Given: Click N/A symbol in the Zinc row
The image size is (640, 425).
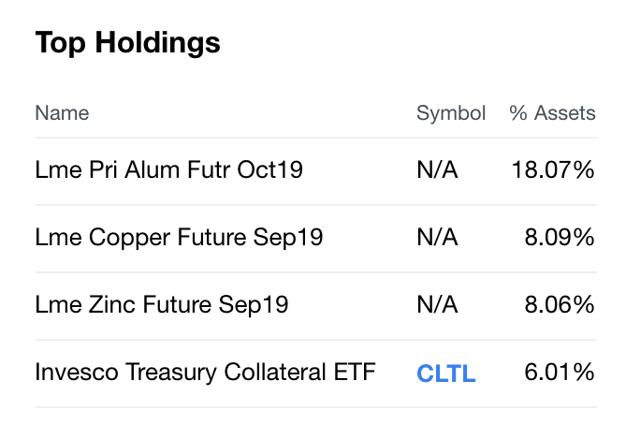Looking at the screenshot, I should click(x=437, y=305).
